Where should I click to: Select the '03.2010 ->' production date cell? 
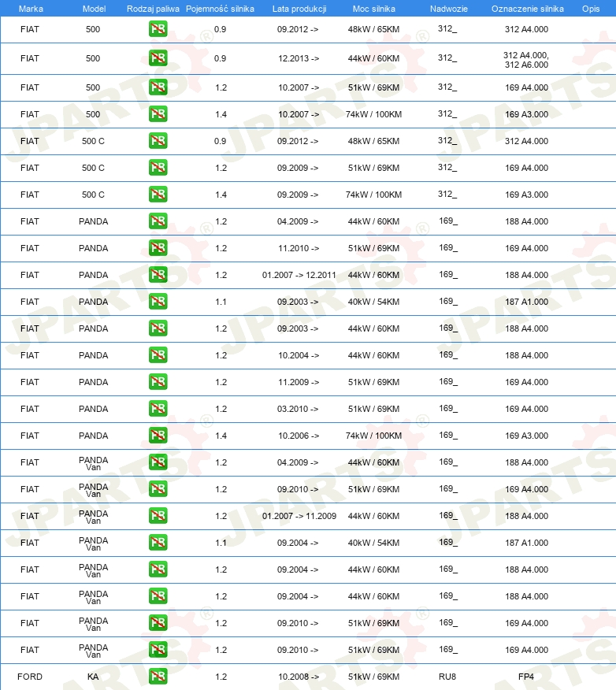click(x=298, y=409)
